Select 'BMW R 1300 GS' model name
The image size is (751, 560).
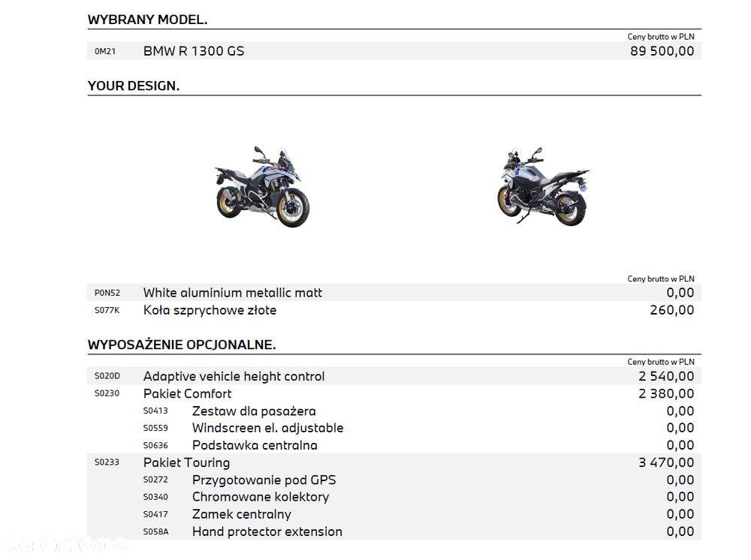(x=194, y=51)
